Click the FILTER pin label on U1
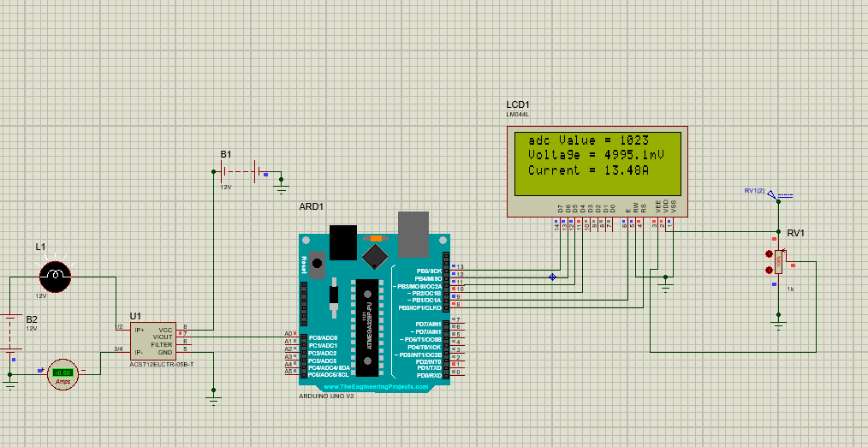Screen dimensions: 868x447 (x=162, y=344)
